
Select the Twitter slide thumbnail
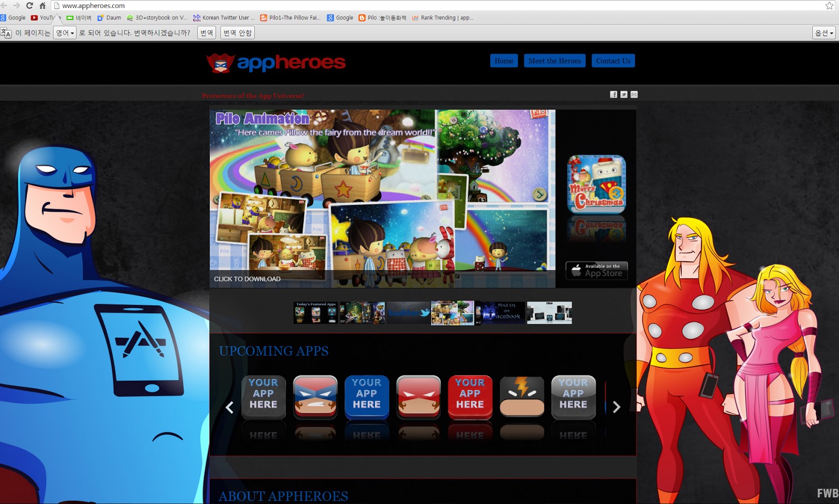(409, 313)
